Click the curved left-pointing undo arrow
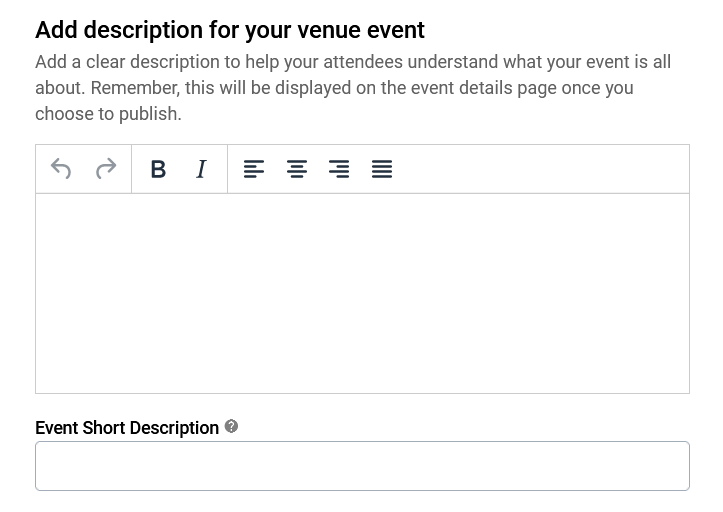The width and height of the screenshot is (723, 512). [61, 169]
